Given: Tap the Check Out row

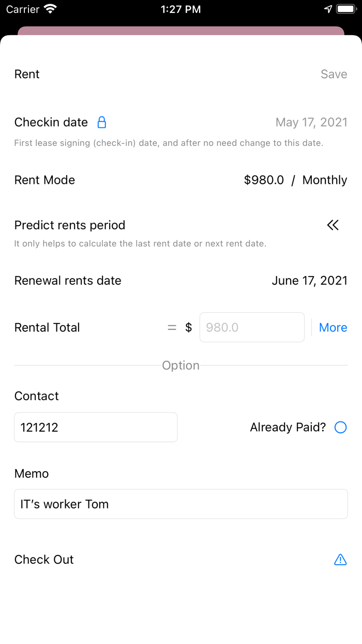Looking at the screenshot, I should coord(44,560).
